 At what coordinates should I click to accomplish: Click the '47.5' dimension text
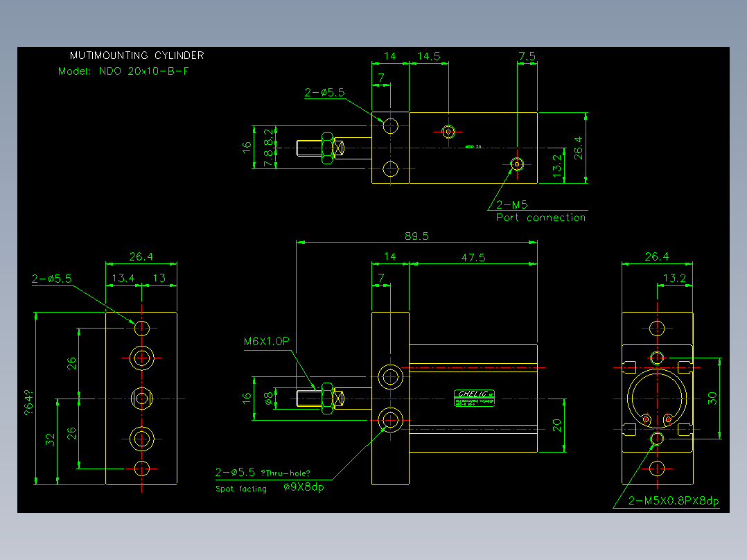[473, 257]
